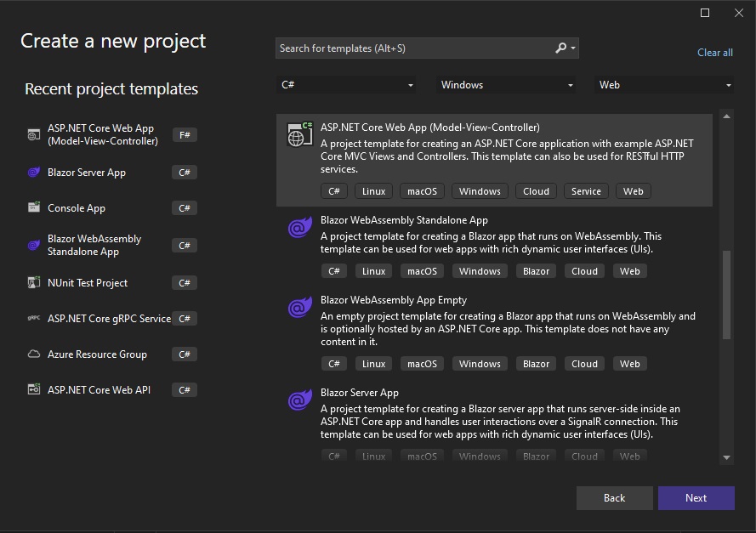
Task: Select ASP.NET Core Web App (Model-View-Controller) result
Action: (x=494, y=161)
